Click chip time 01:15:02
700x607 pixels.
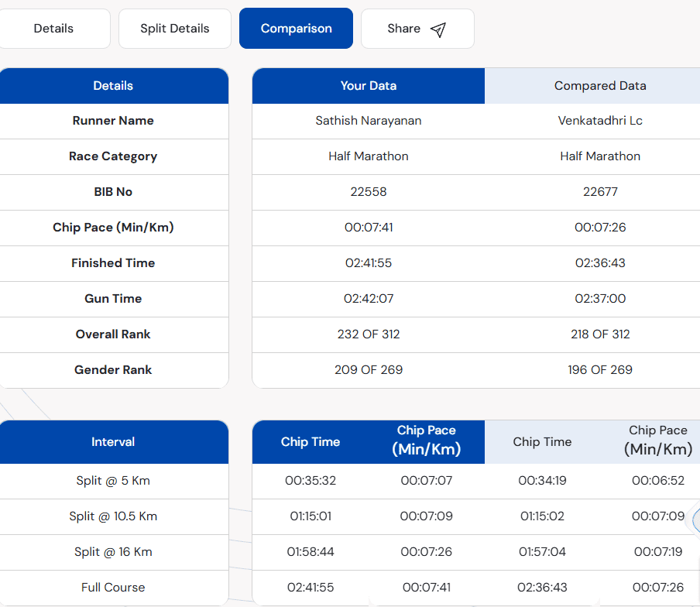(x=542, y=516)
